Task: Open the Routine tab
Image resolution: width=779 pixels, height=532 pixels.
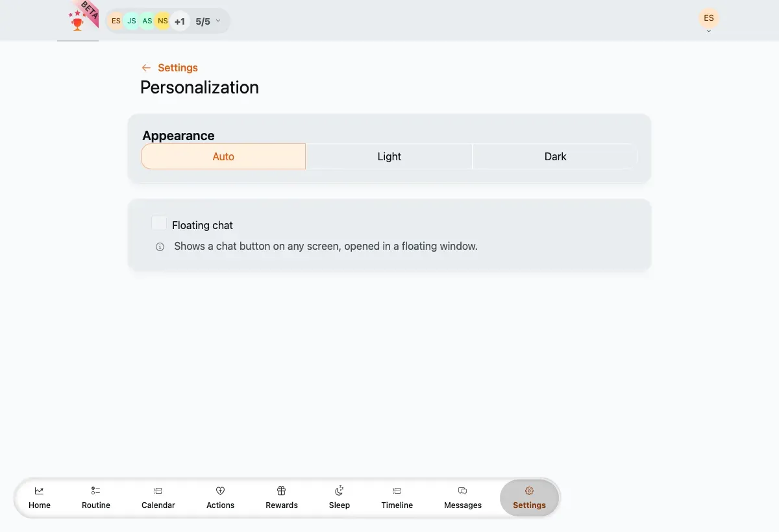Action: coord(96,498)
